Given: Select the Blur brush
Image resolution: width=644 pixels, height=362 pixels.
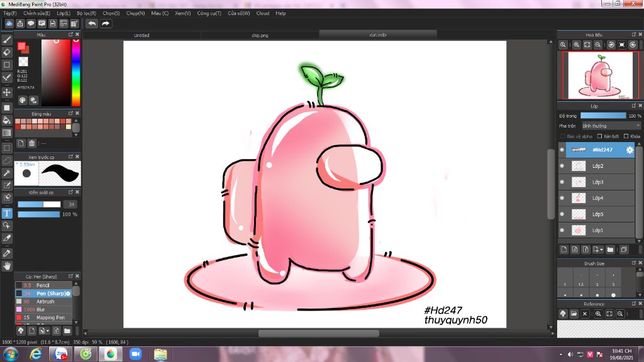Looking at the screenshot, I should [43, 309].
